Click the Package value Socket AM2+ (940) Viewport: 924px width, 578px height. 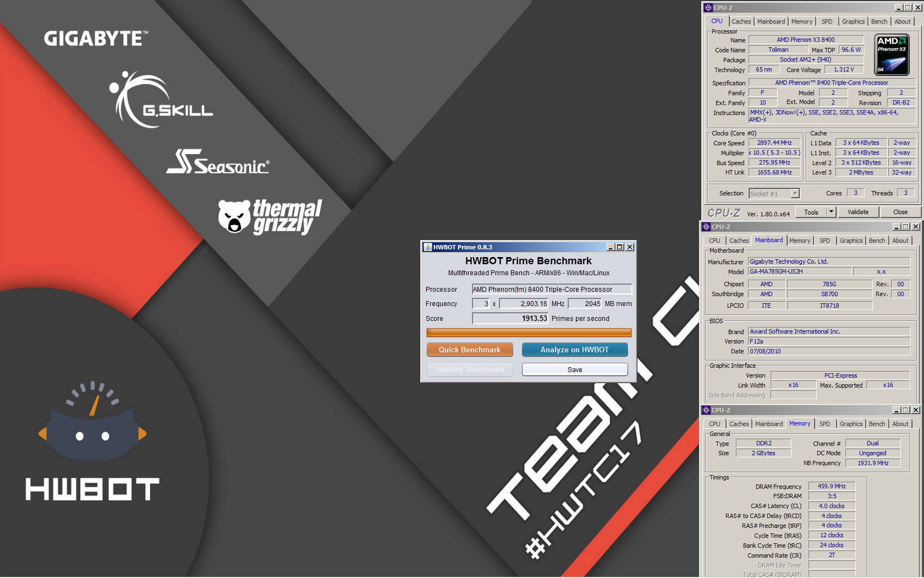806,59
